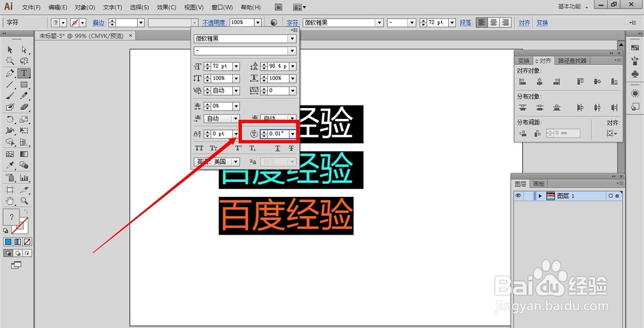Switch to the 画板 tab

click(538, 184)
